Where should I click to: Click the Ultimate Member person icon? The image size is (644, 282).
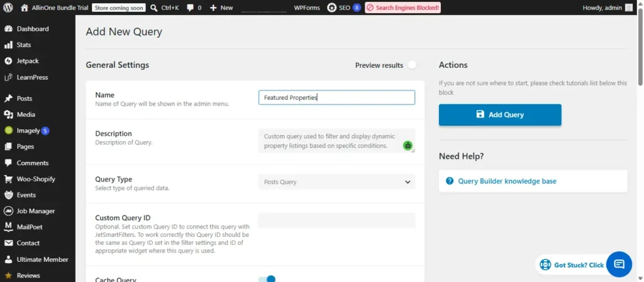pyautogui.click(x=8, y=259)
